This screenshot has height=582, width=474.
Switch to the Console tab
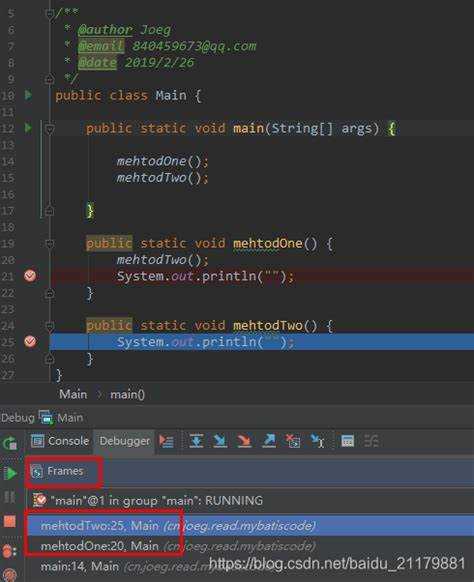point(60,441)
